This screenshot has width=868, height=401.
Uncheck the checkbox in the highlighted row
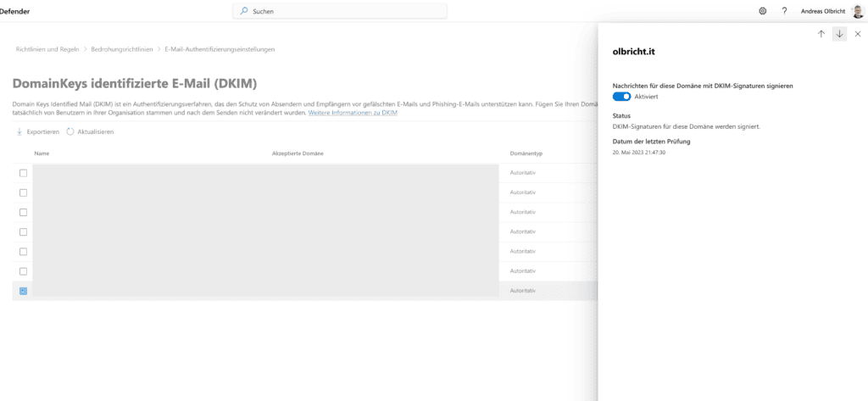click(x=23, y=291)
